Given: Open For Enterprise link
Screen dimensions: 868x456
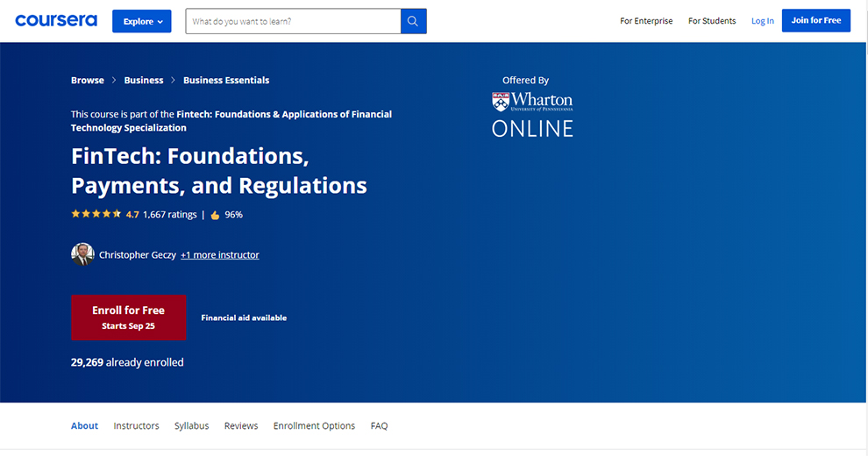Looking at the screenshot, I should (646, 21).
